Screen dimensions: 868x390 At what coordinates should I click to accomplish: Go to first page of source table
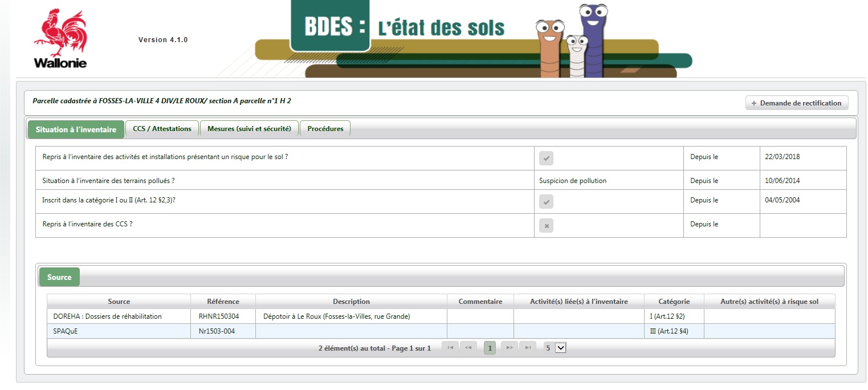[x=450, y=347]
